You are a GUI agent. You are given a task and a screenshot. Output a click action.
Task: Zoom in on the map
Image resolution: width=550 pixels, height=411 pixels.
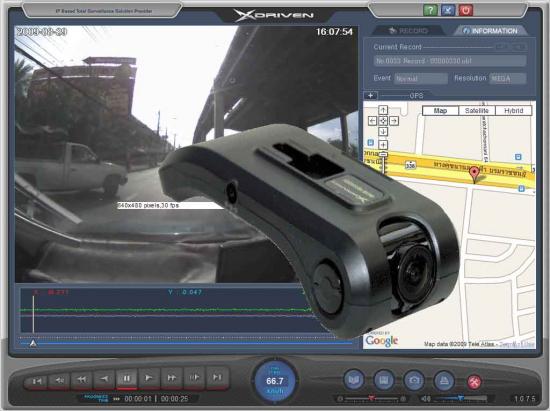(x=383, y=144)
